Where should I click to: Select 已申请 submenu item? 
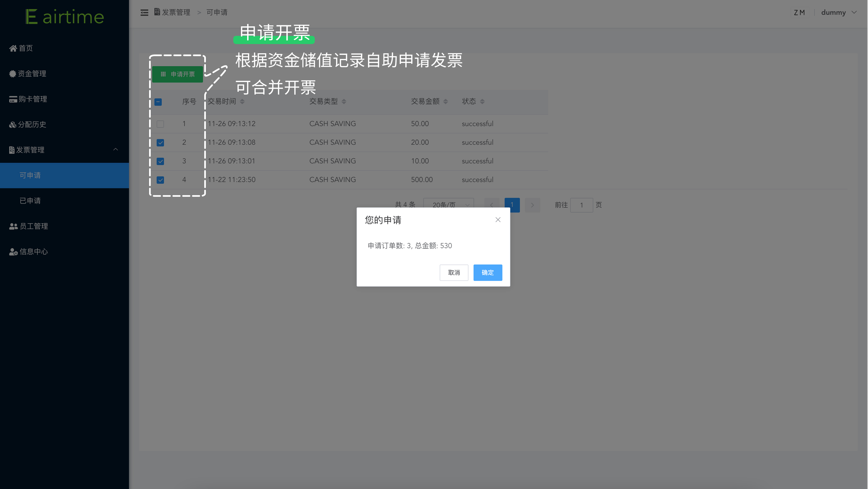pyautogui.click(x=64, y=201)
